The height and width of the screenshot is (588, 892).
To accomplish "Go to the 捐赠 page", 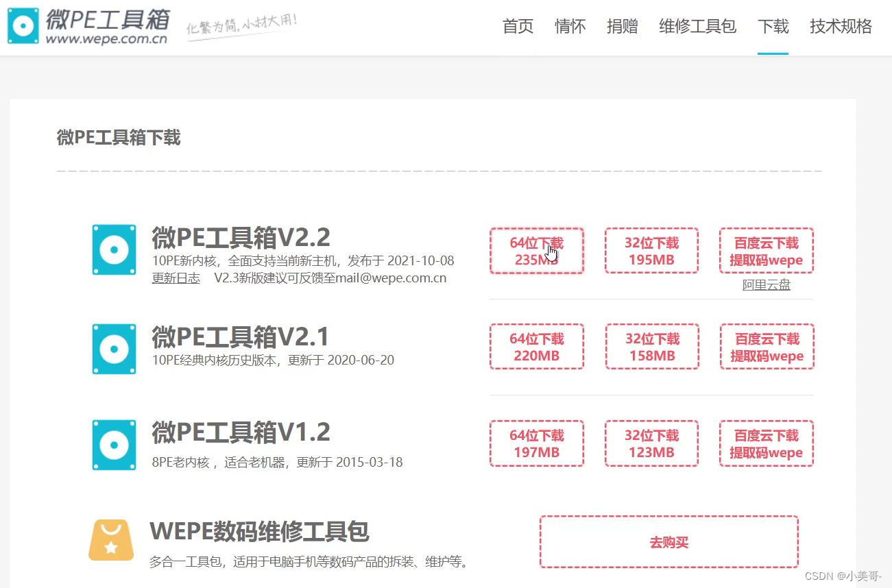I will pyautogui.click(x=622, y=27).
